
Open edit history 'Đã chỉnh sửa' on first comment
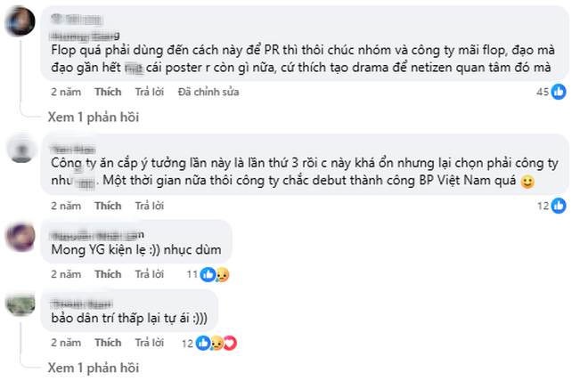[x=208, y=92]
